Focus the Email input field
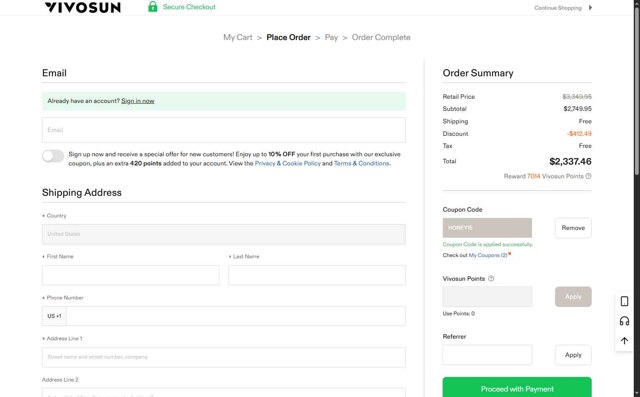Screen dimensions: 640x397 point(224,130)
